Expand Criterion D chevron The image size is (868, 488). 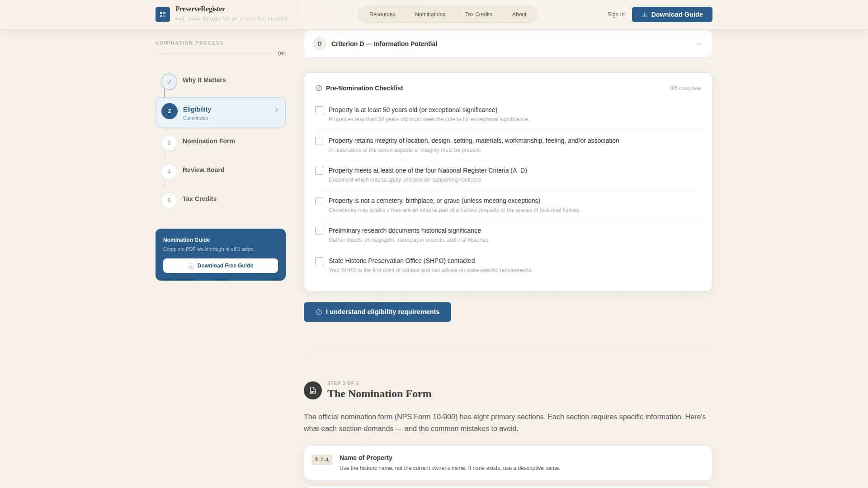pyautogui.click(x=699, y=44)
